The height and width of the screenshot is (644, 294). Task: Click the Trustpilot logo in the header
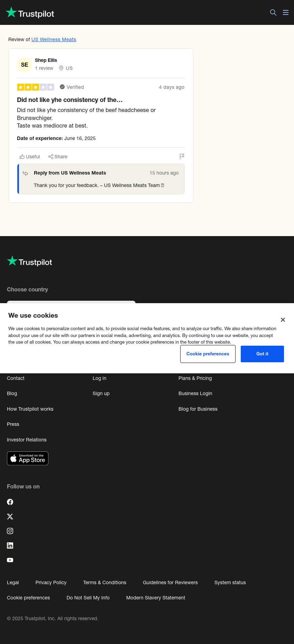point(30,13)
